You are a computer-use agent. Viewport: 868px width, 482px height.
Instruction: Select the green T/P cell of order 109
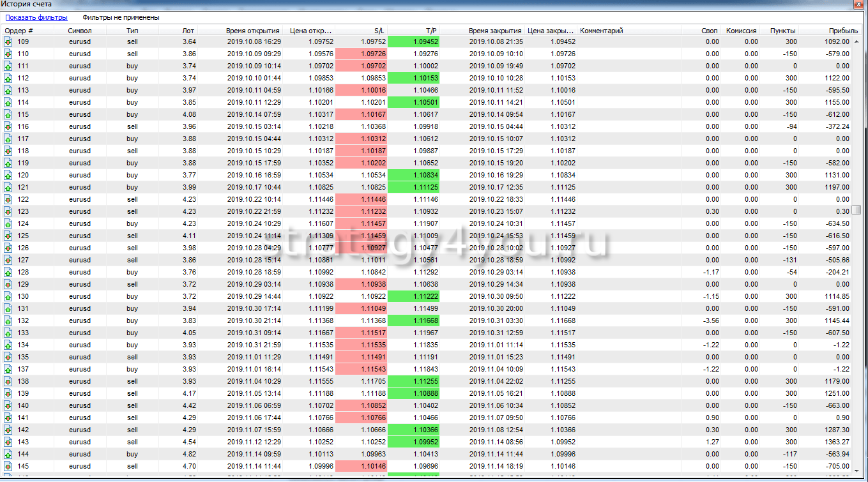pyautogui.click(x=413, y=41)
